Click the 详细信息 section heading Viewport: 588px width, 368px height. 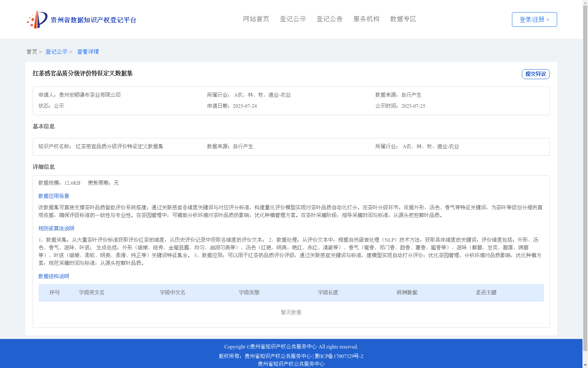click(44, 167)
